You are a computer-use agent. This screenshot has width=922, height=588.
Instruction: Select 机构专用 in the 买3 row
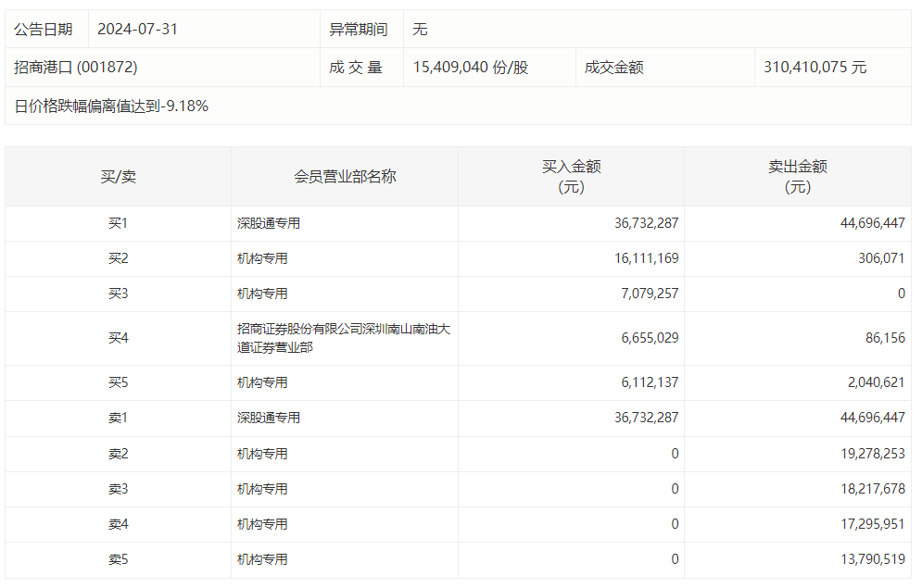pos(262,294)
